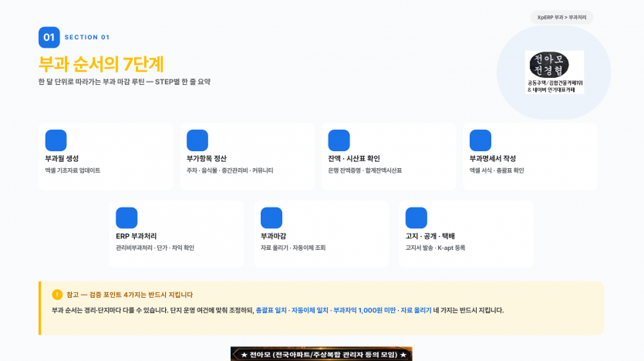Select the 부과명세서 작성 card title
The height and width of the screenshot is (361, 644).
coord(492,159)
